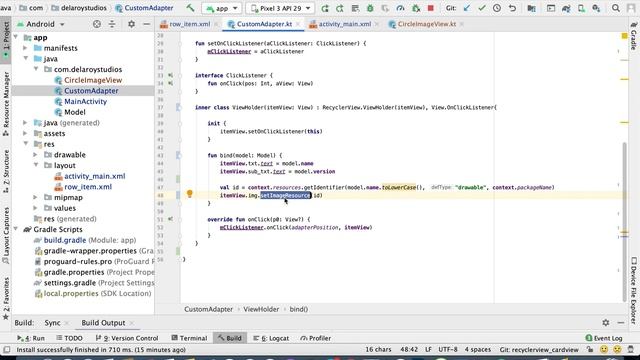Click the Git commit checkmark icon

[x=482, y=8]
